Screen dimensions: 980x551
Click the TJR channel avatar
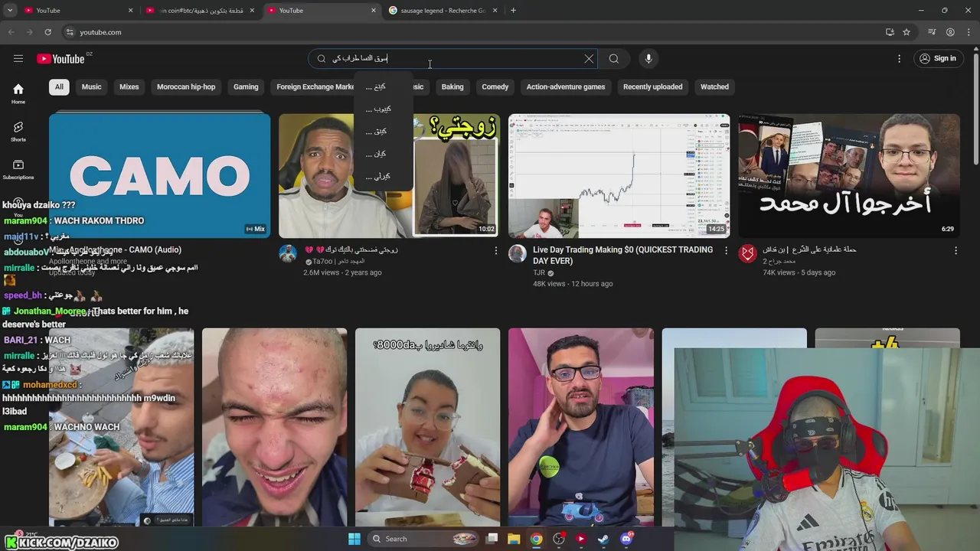click(518, 253)
